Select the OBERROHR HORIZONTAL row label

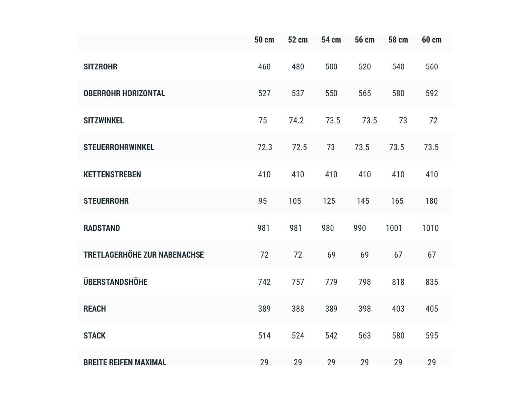pyautogui.click(x=124, y=93)
